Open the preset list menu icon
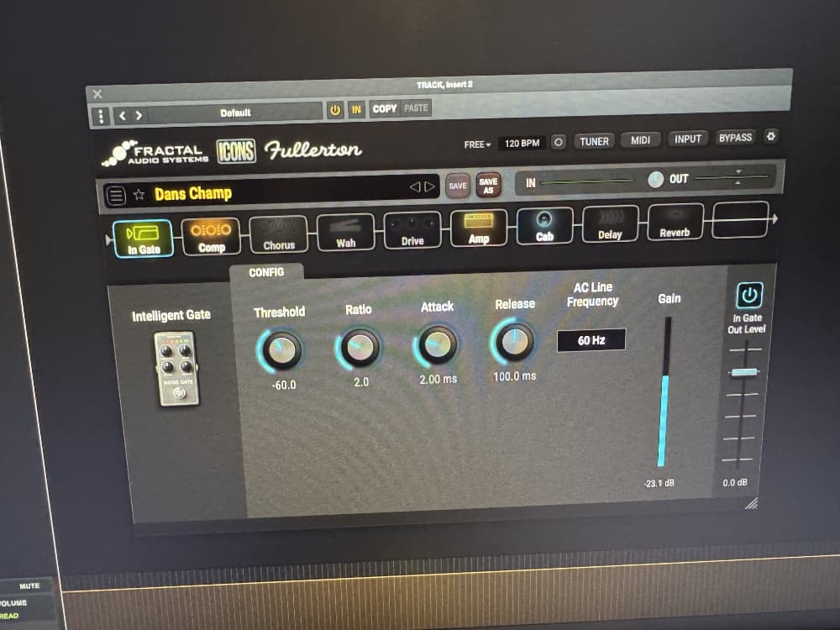This screenshot has height=630, width=840. click(x=116, y=195)
